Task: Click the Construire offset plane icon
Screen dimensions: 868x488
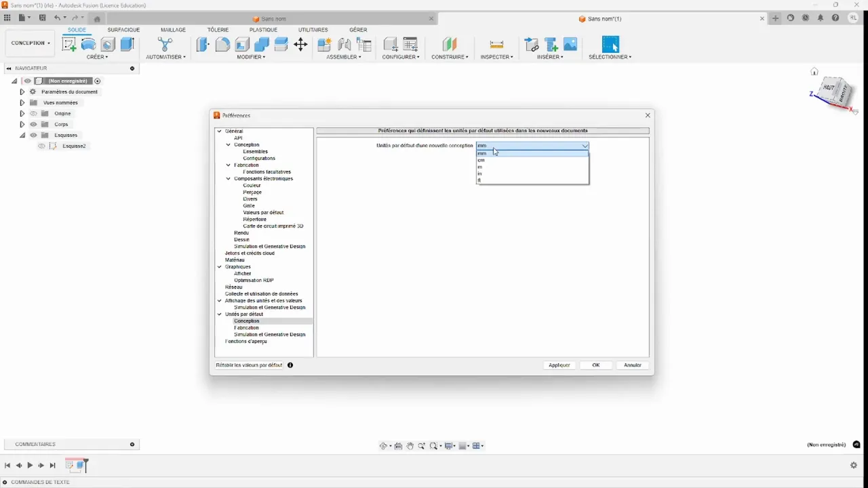Action: (450, 45)
